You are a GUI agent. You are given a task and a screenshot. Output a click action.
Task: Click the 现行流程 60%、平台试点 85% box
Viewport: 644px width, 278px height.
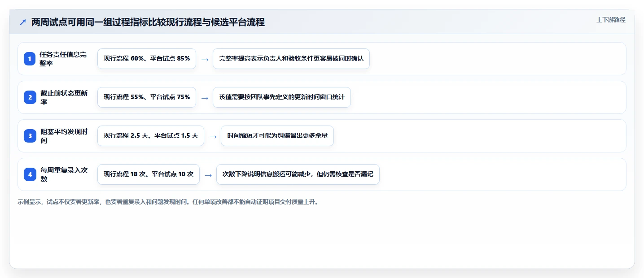coord(147,59)
